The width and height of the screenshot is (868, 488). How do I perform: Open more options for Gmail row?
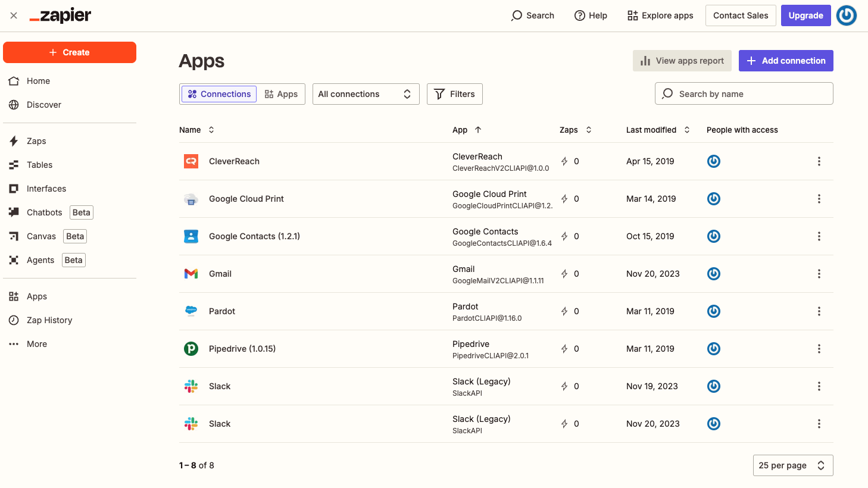point(819,274)
